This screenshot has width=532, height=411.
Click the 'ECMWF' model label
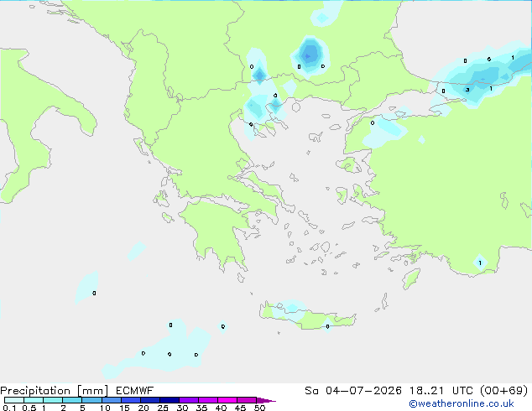coord(135,391)
